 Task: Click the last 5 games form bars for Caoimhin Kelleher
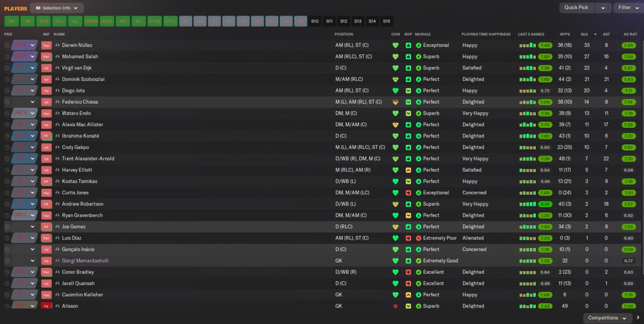[528, 295]
